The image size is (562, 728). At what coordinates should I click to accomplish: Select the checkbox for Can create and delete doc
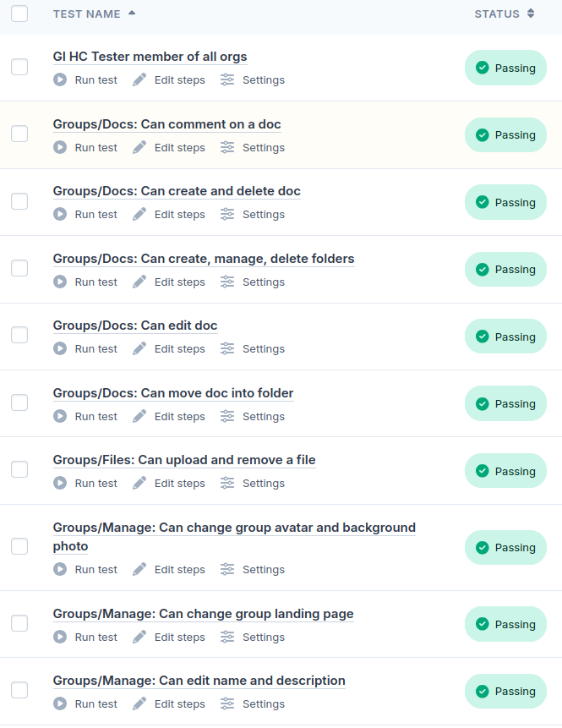(19, 201)
